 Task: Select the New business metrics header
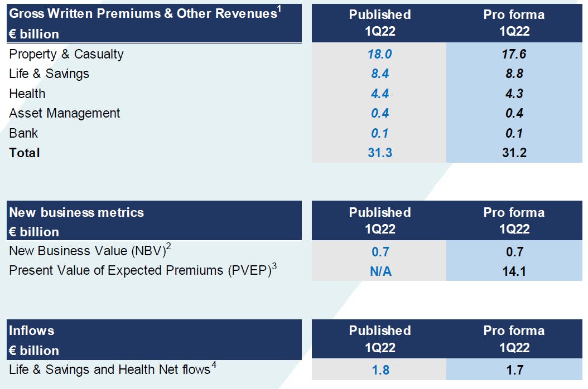76,212
